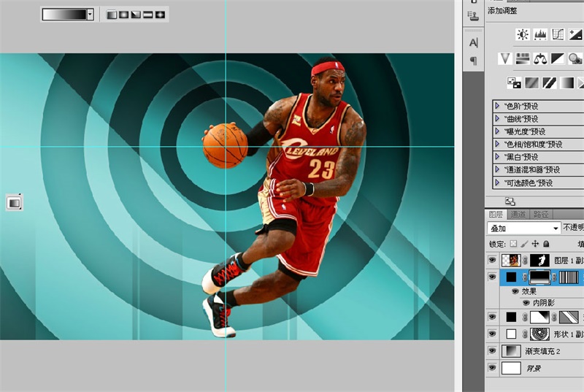The height and width of the screenshot is (392, 584).
Task: Click the gradient preview swatch in options bar
Action: [x=64, y=14]
